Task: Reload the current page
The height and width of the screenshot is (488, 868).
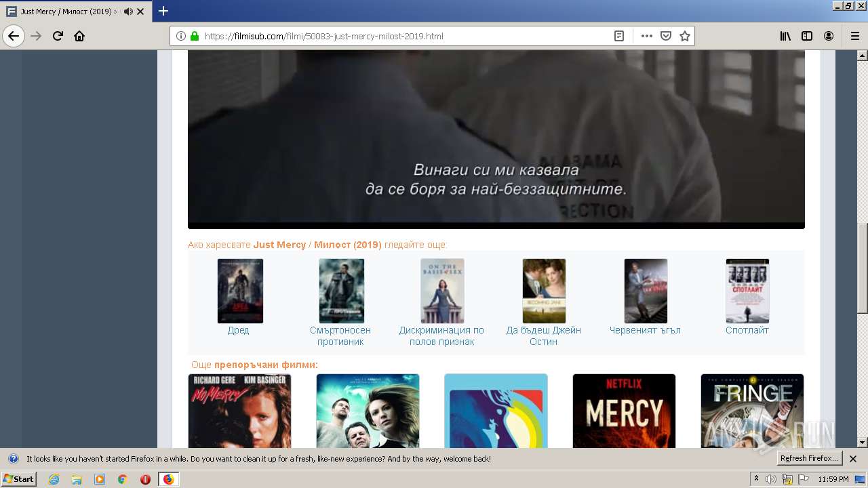Action: pyautogui.click(x=58, y=36)
